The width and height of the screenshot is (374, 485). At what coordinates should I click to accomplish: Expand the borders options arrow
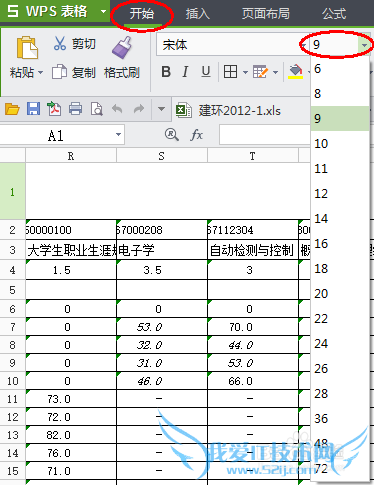tap(245, 72)
